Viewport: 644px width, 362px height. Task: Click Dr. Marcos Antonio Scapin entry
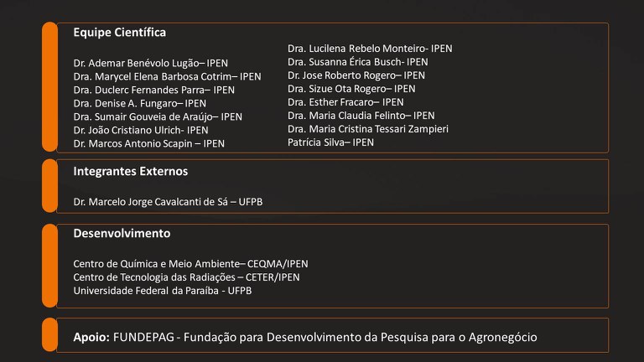click(x=148, y=143)
